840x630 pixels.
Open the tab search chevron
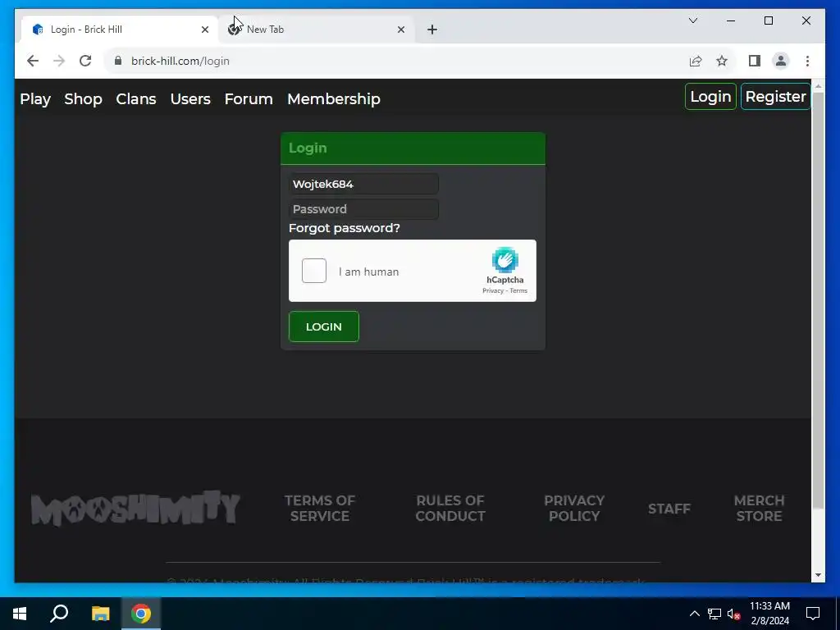point(692,21)
